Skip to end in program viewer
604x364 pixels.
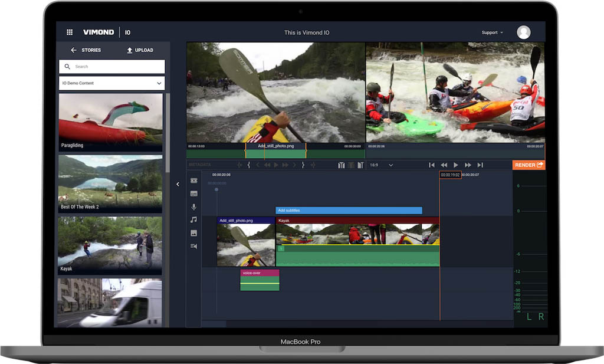click(480, 165)
